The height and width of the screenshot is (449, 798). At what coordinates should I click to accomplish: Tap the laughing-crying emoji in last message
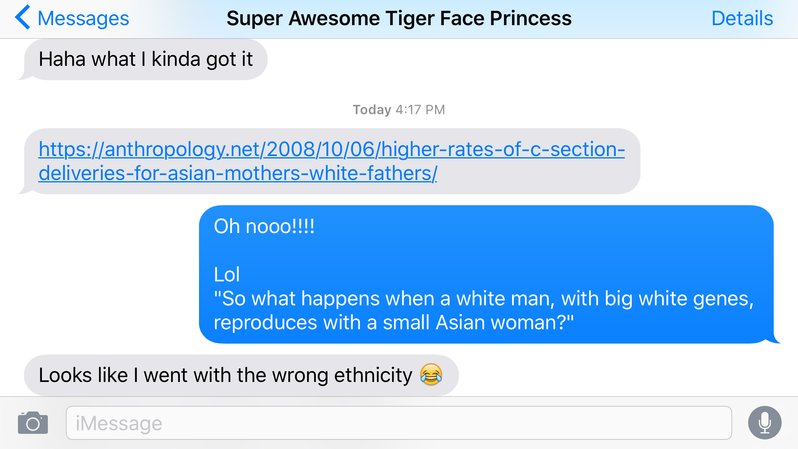click(x=431, y=375)
